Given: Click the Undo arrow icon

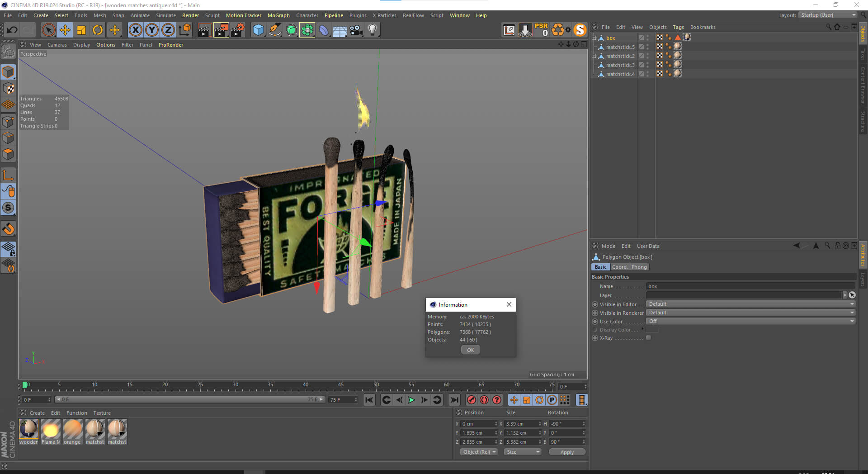Looking at the screenshot, I should coord(12,30).
